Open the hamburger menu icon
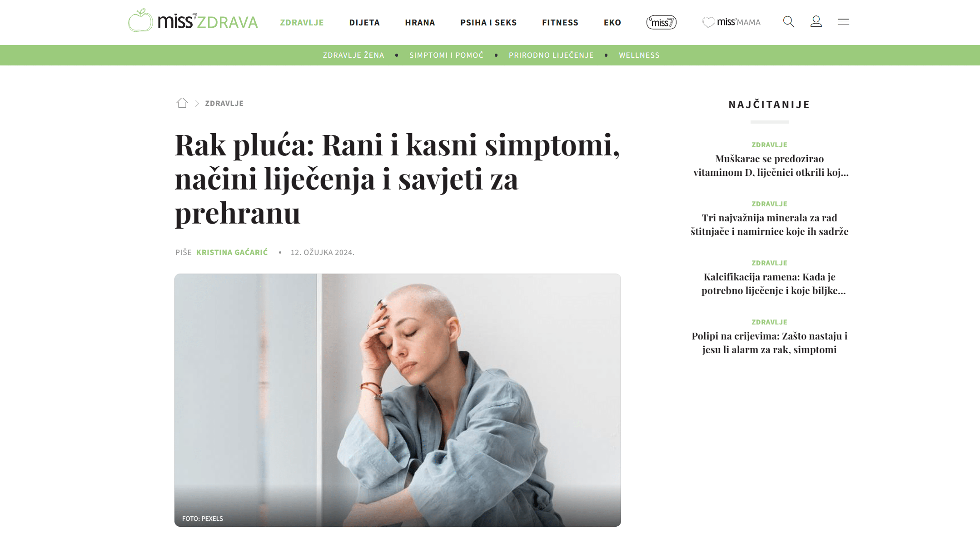 pyautogui.click(x=843, y=22)
